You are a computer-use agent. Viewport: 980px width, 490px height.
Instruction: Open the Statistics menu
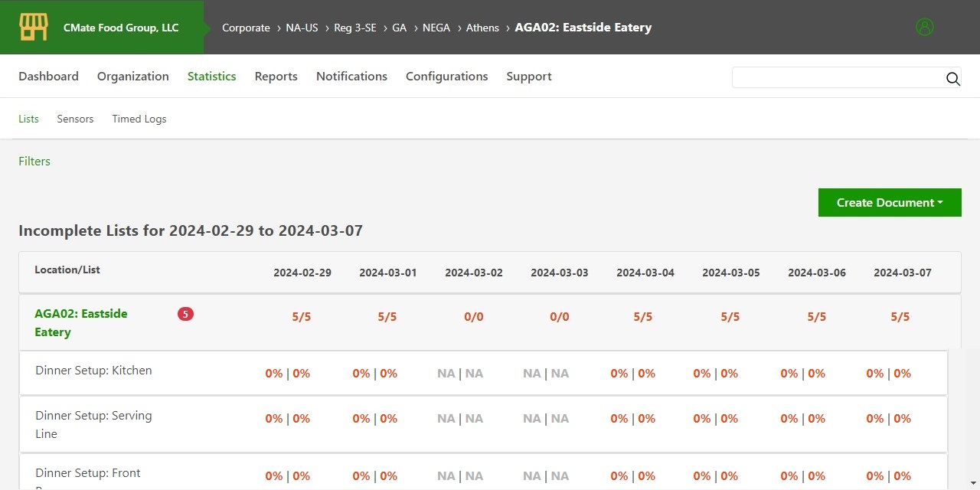click(211, 76)
